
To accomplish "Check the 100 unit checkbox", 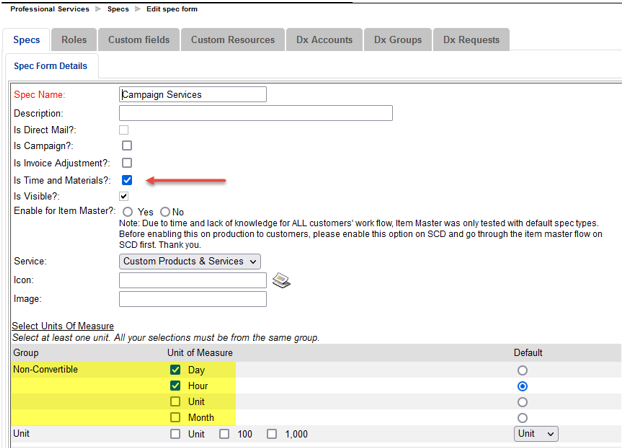I will click(x=224, y=434).
